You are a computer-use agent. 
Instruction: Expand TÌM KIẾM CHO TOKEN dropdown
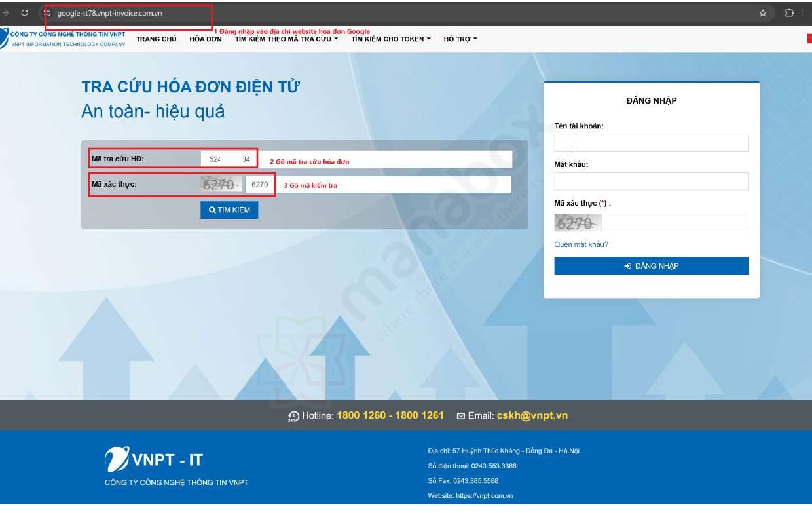(x=391, y=39)
